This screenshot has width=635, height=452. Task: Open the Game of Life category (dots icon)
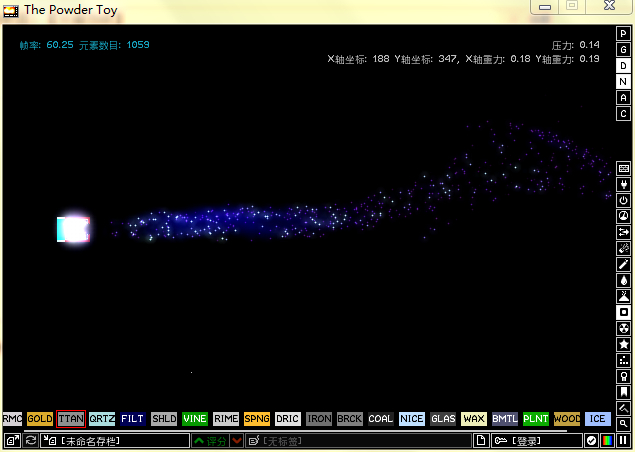(624, 360)
